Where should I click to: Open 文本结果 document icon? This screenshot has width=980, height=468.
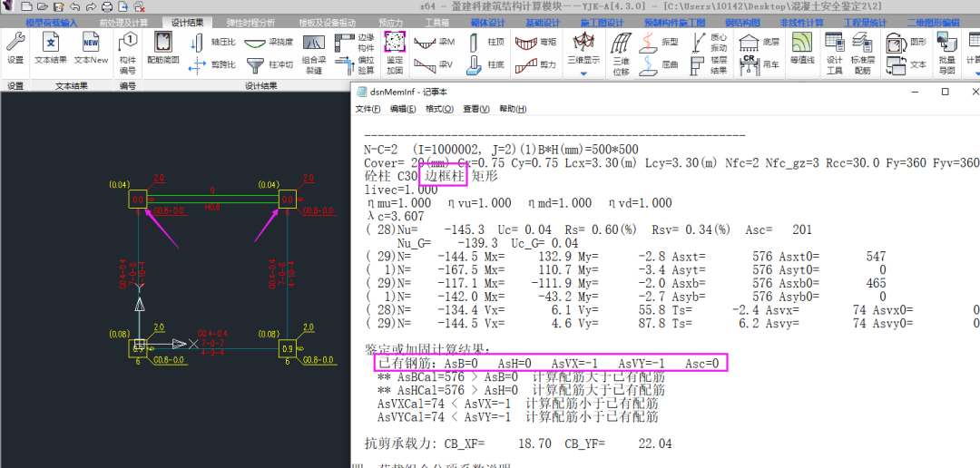51,49
